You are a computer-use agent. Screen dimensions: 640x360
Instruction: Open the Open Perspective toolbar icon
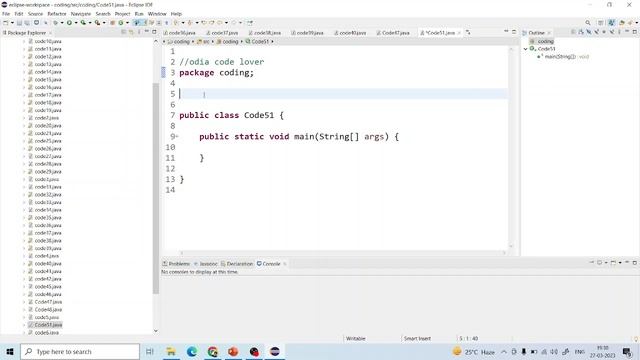[600, 23]
